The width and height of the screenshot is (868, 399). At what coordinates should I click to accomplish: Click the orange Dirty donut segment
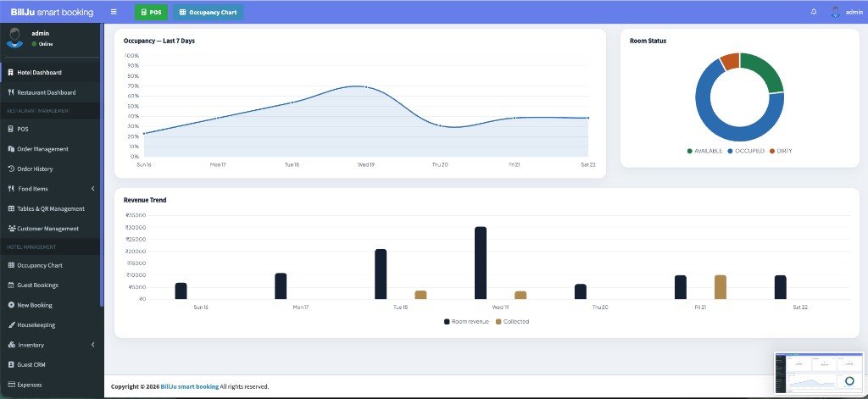click(x=731, y=60)
